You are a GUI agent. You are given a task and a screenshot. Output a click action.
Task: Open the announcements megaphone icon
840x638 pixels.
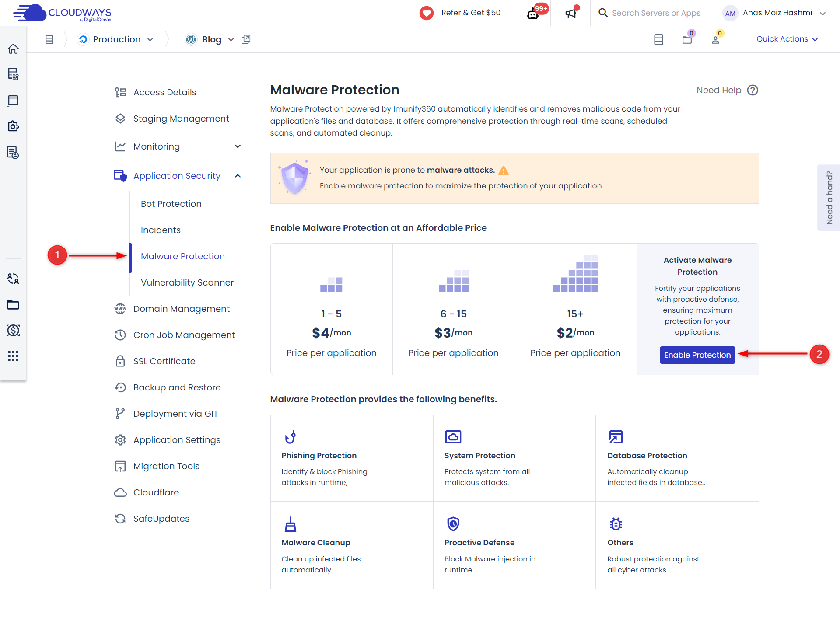pyautogui.click(x=570, y=13)
